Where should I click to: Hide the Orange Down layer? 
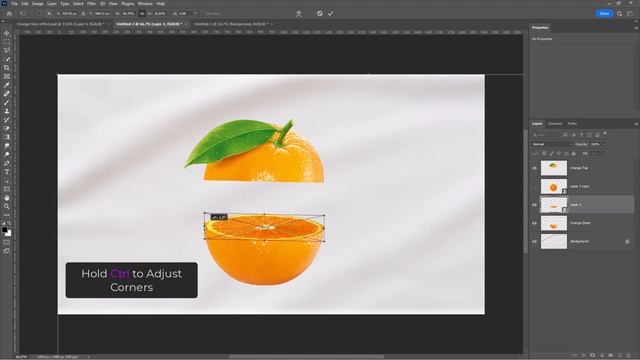click(x=534, y=223)
